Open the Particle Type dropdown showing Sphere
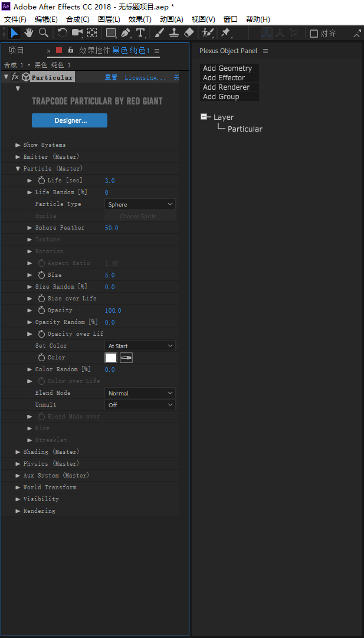Screen dimensions: 364x638 140,204
